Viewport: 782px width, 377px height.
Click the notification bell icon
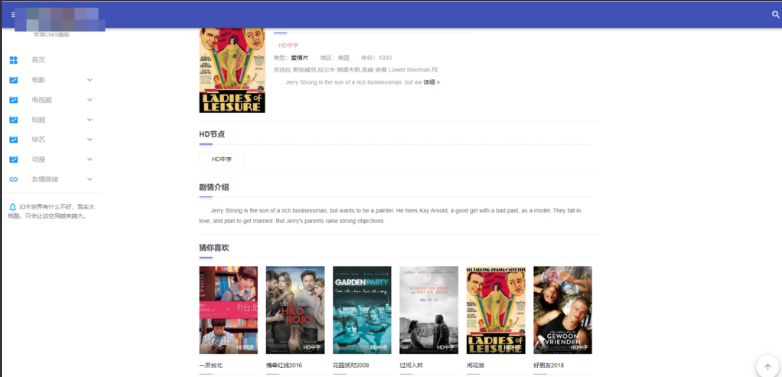point(13,206)
